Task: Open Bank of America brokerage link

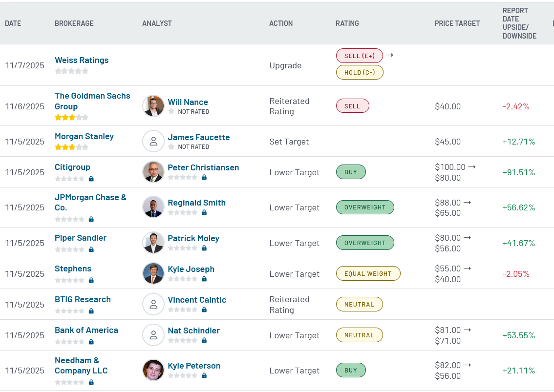Action: click(x=86, y=330)
